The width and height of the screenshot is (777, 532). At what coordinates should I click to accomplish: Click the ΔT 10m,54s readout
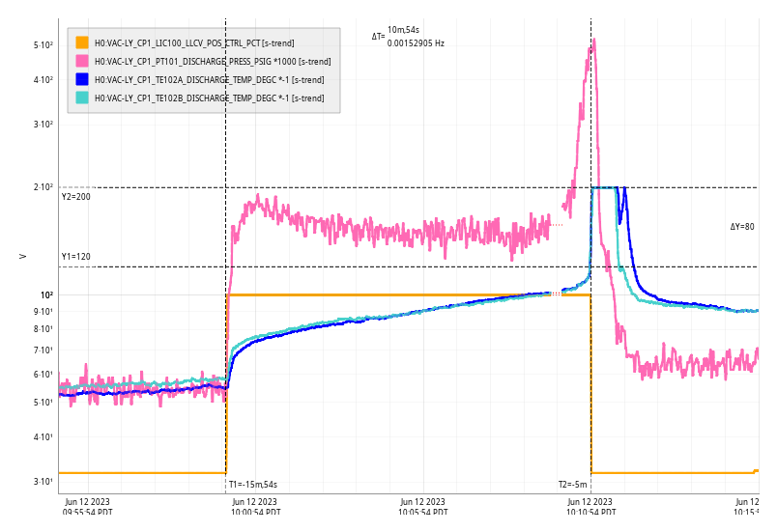pyautogui.click(x=403, y=31)
